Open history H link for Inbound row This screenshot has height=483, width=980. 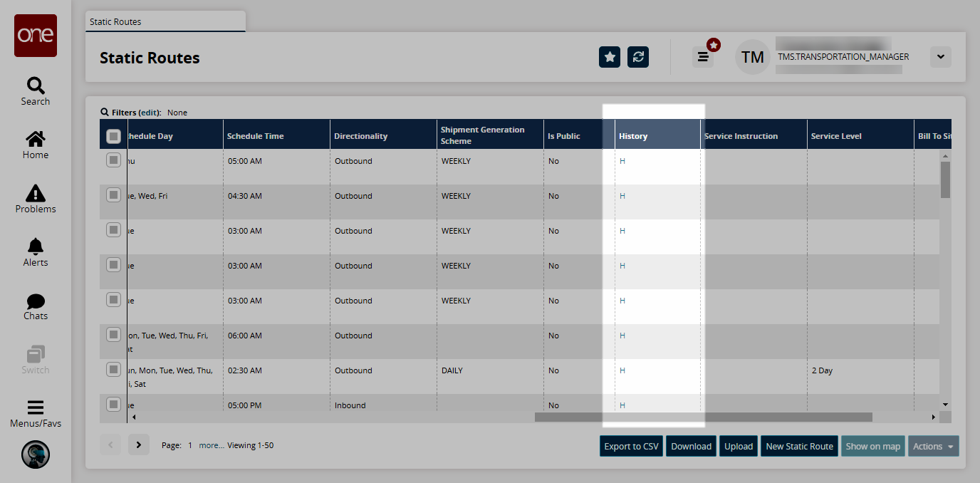point(622,405)
